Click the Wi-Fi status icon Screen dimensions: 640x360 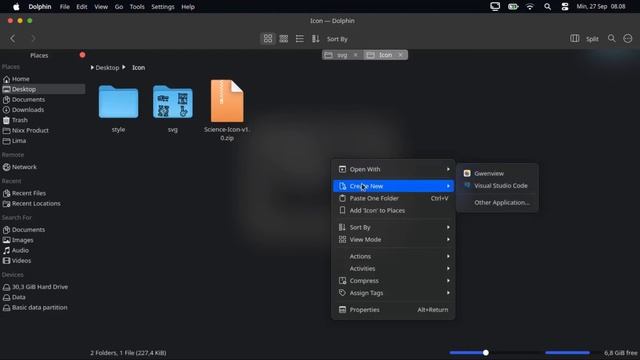pos(530,7)
